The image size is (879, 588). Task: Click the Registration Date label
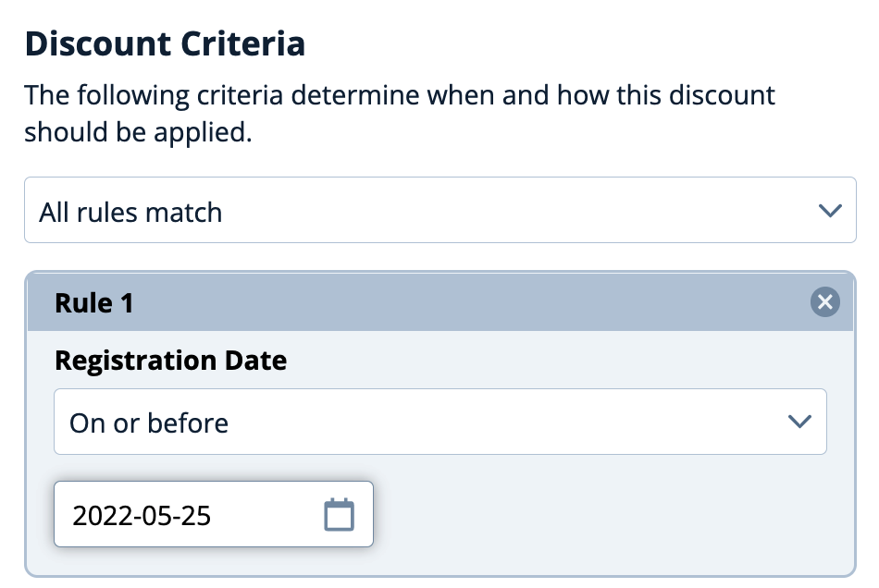pyautogui.click(x=170, y=361)
